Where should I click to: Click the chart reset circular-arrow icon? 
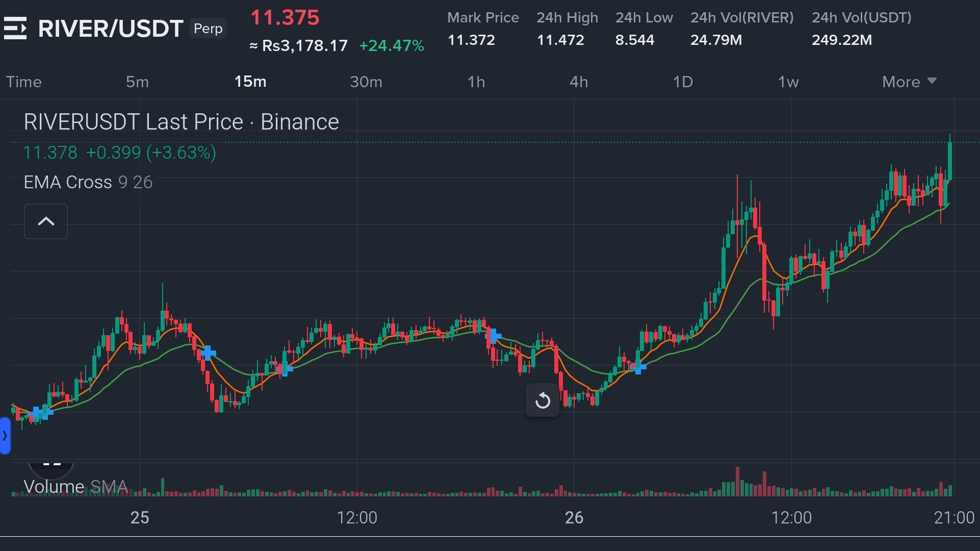(x=543, y=400)
